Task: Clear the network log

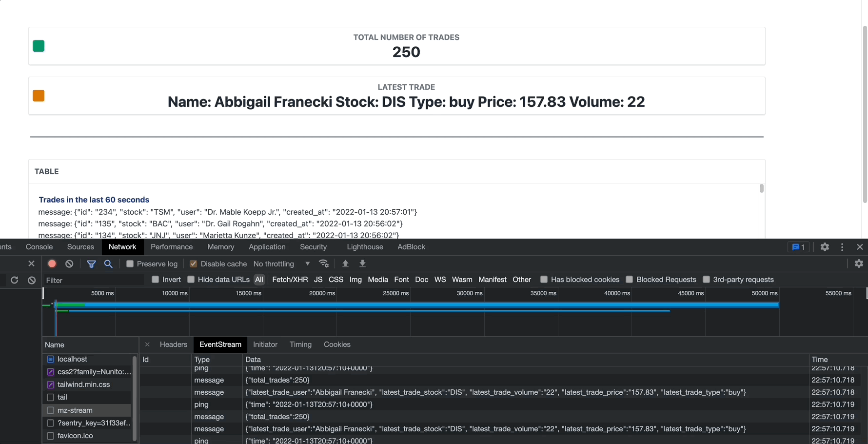Action: pyautogui.click(x=69, y=263)
